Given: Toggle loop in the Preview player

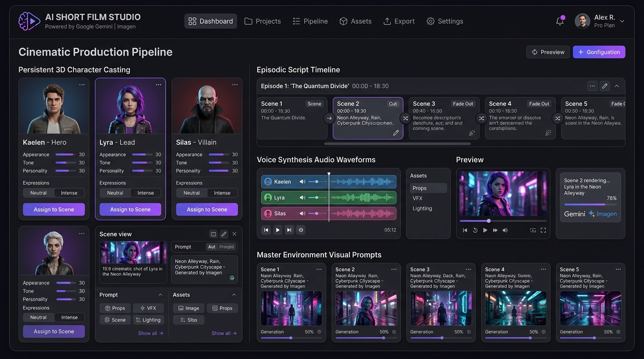Looking at the screenshot, I should 533,230.
